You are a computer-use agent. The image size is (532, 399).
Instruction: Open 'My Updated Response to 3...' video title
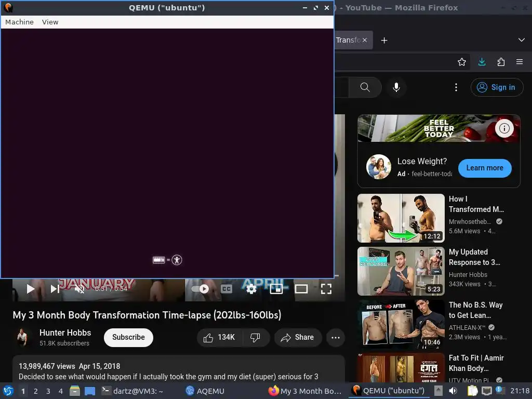point(474,257)
